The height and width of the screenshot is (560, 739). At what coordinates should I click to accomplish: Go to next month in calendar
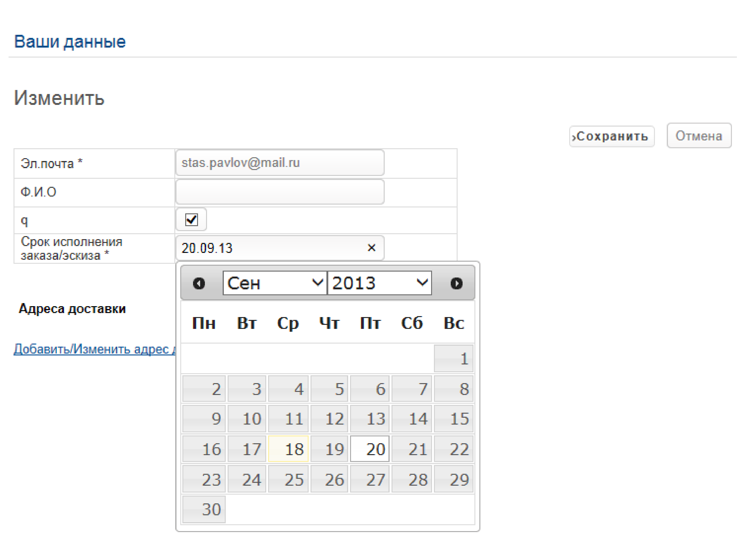(x=456, y=283)
